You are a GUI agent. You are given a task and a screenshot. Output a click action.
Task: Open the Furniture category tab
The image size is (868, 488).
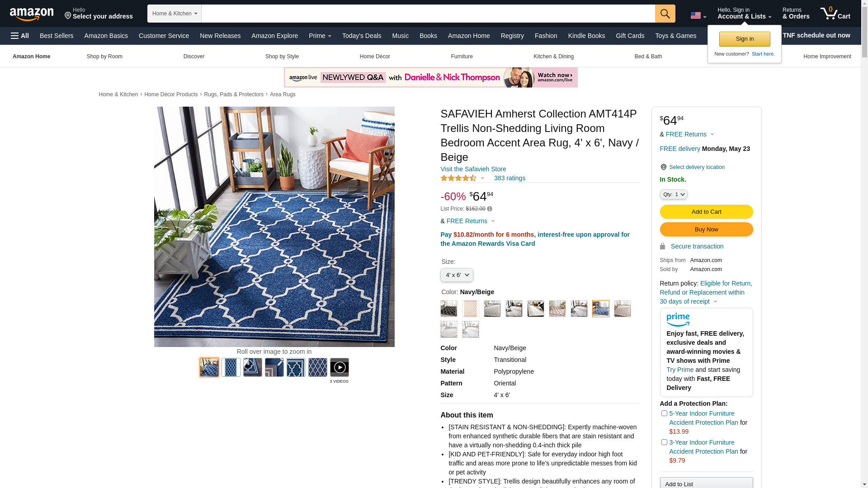pyautogui.click(x=462, y=56)
